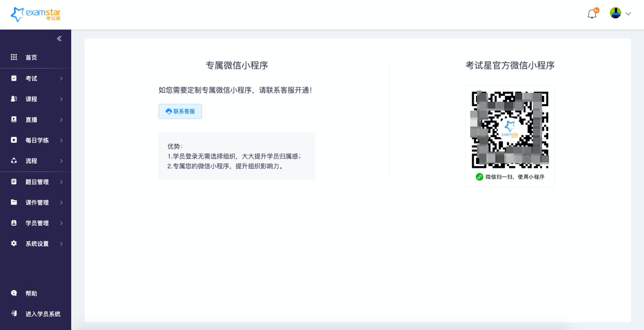
Task: Click the 系统设置 gear icon
Action: [x=14, y=243]
